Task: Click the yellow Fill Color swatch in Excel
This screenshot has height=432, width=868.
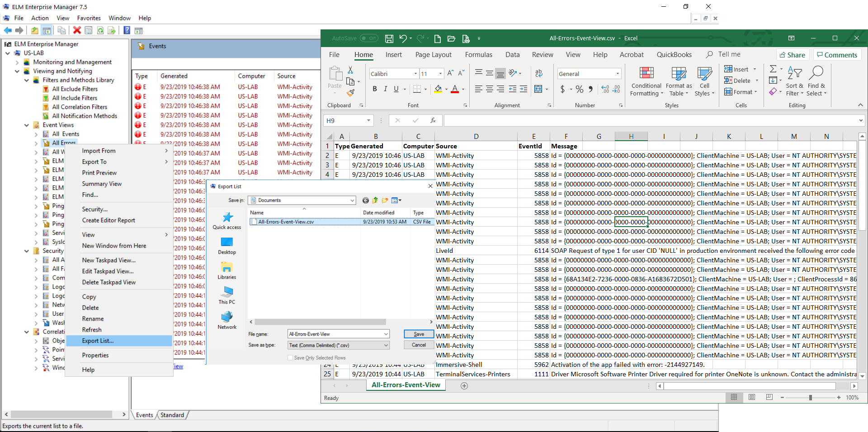Action: click(438, 89)
